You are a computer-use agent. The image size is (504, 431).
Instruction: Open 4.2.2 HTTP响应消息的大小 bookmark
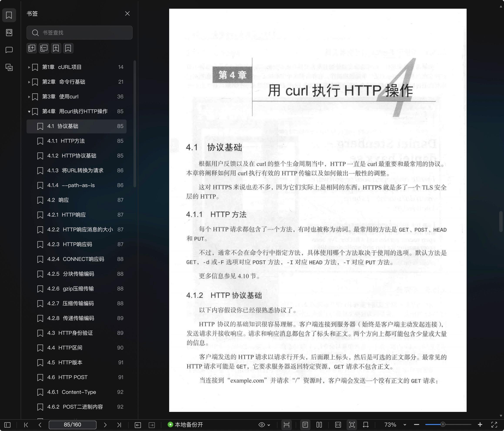pos(76,229)
